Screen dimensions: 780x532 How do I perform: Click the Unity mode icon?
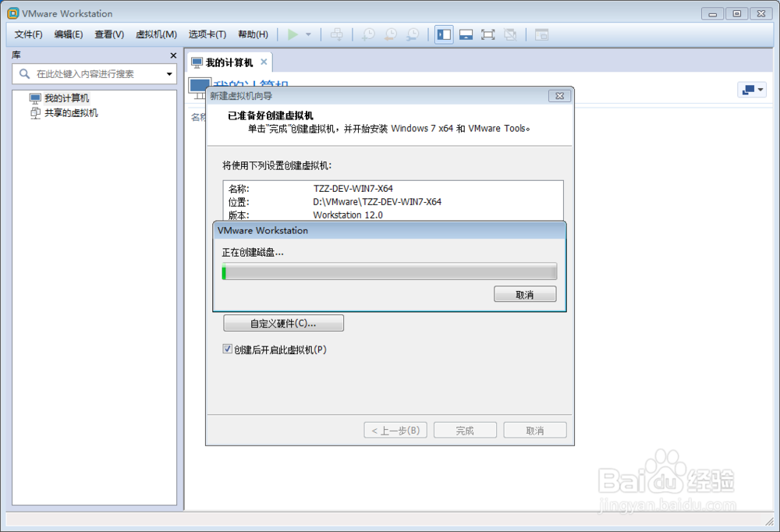(x=510, y=34)
